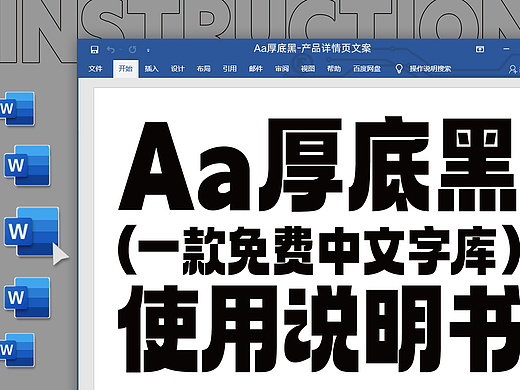520x390 pixels.
Task: Open the 百度网盘 tab
Action: (x=367, y=69)
